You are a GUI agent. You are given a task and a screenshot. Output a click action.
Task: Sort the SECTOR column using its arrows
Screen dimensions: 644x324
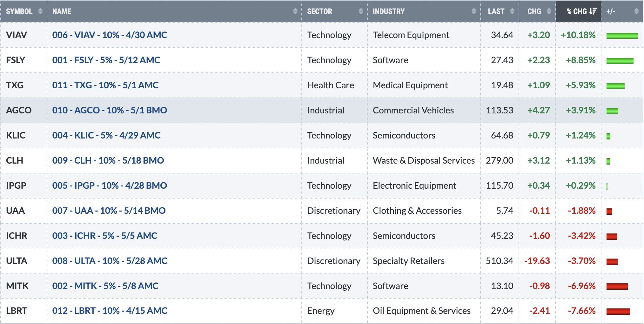(361, 11)
